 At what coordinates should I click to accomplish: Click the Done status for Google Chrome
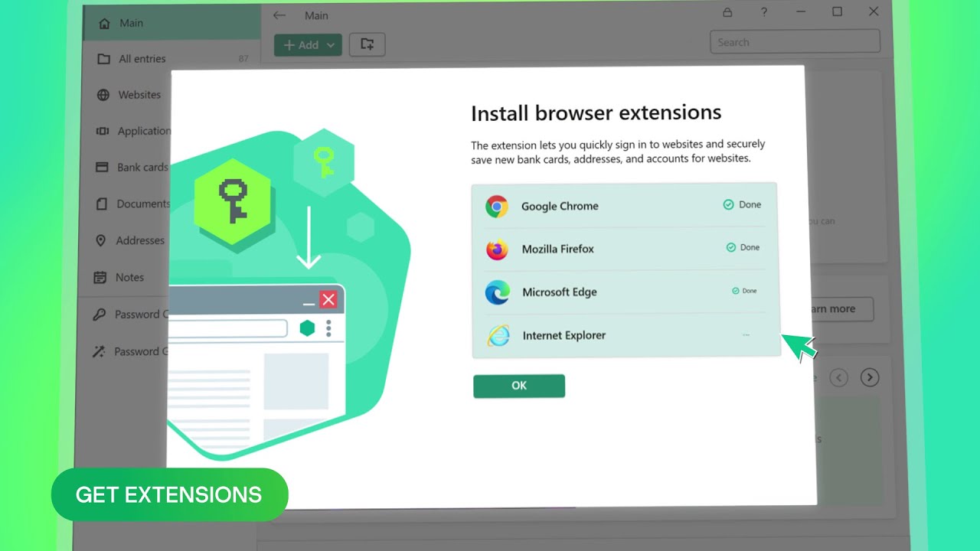(x=743, y=204)
